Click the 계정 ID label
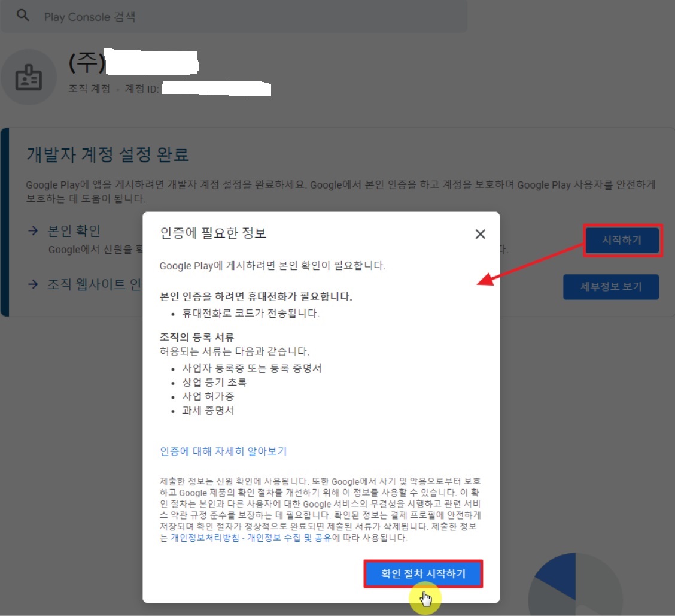Viewport: 675px width, 616px height. pyautogui.click(x=142, y=89)
